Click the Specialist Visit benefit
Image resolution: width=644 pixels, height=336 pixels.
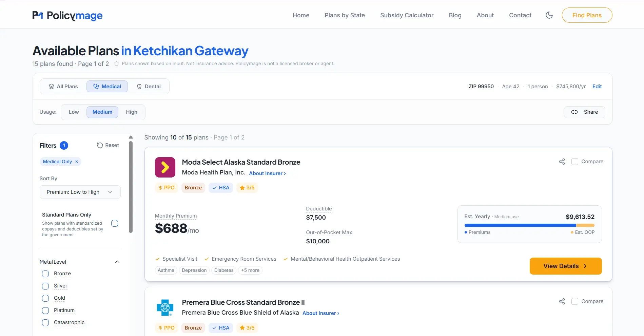pyautogui.click(x=176, y=259)
